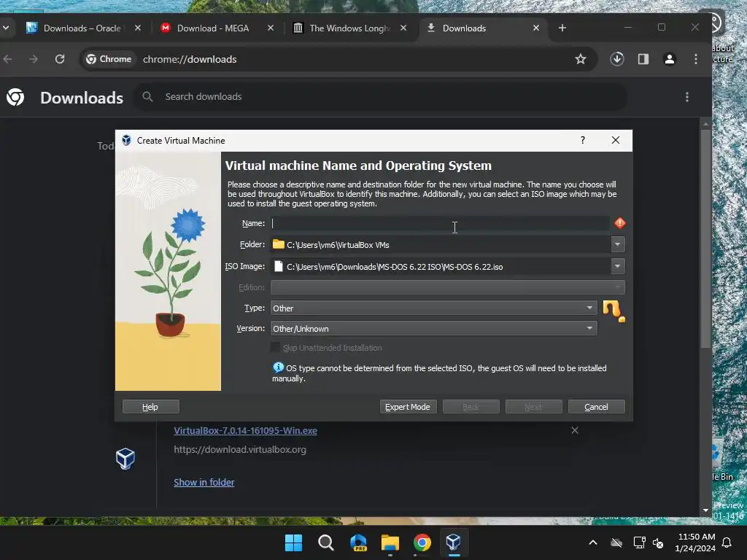Click Show in folder link
This screenshot has width=747, height=560.
(x=204, y=483)
